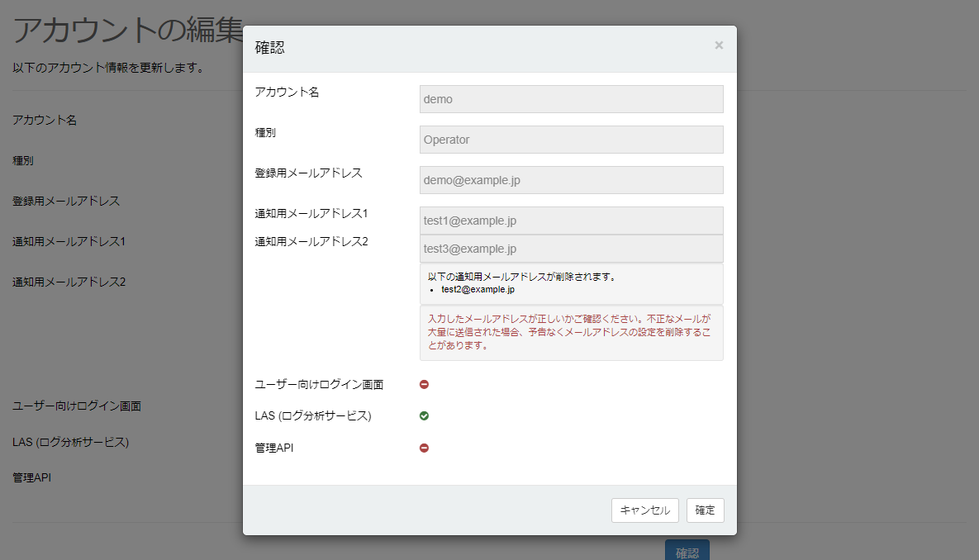Screen dimensions: 979x560
Task: Click the prohibition icon next to 管理API label
Action: tap(424, 448)
